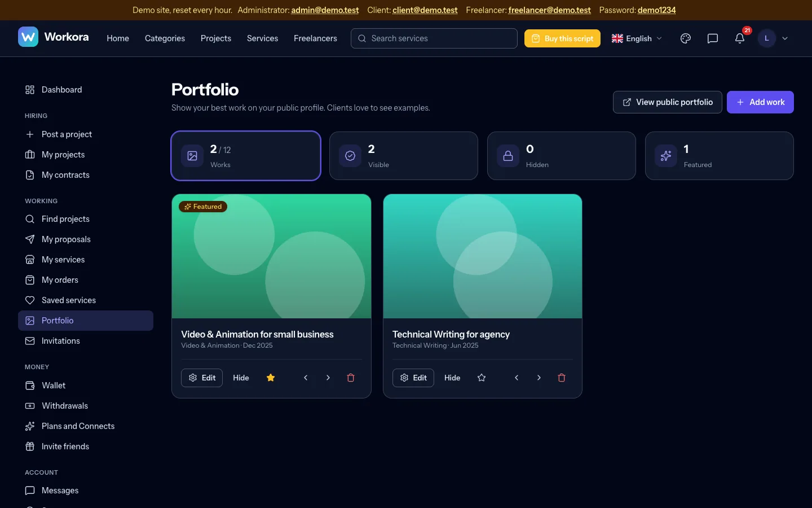The image size is (812, 508).
Task: Feature Technical Writing work via star
Action: pos(482,378)
